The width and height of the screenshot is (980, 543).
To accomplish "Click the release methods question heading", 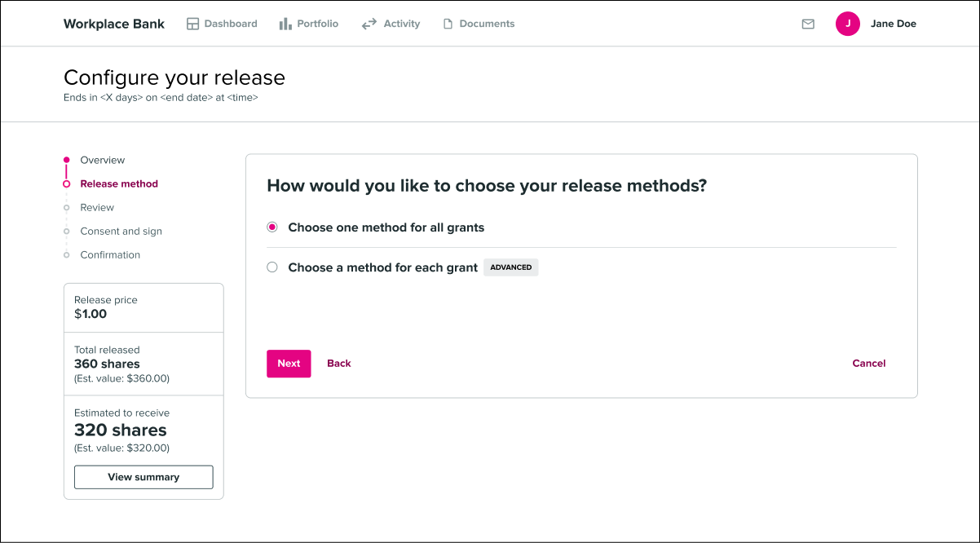I will point(487,186).
